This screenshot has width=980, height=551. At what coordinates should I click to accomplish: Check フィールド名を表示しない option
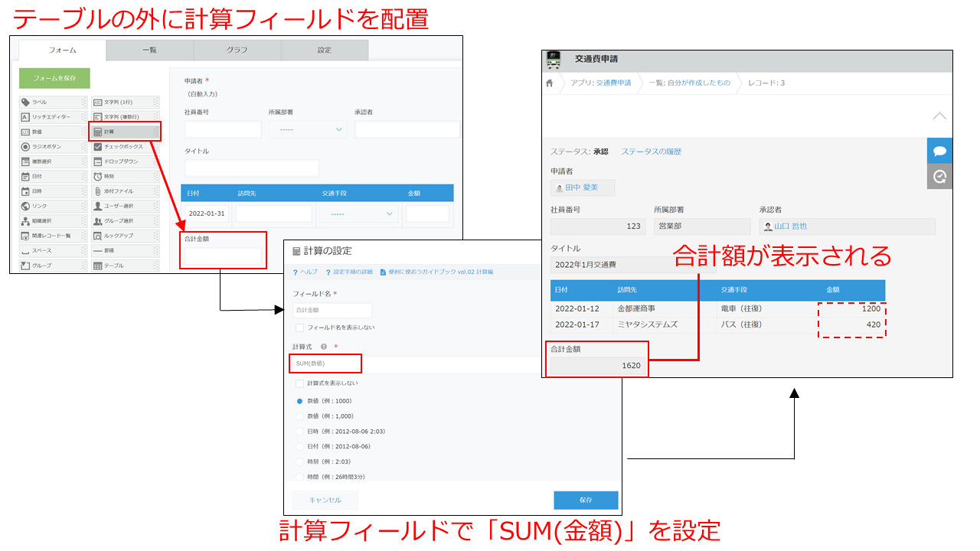299,328
